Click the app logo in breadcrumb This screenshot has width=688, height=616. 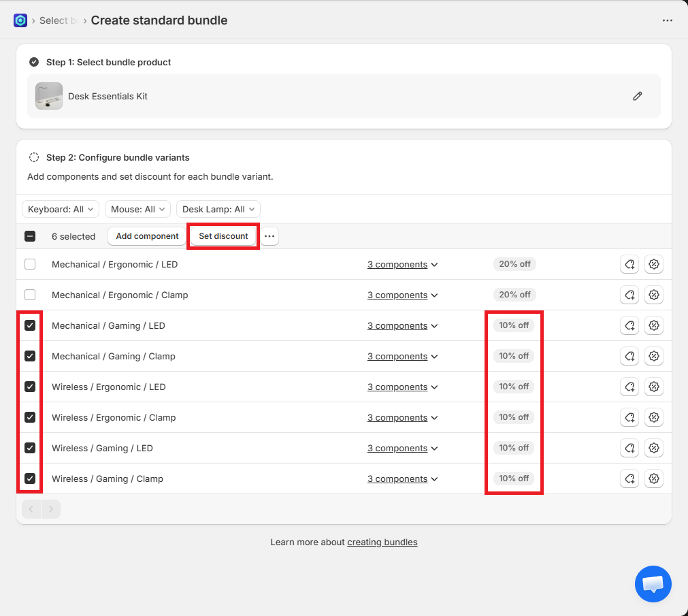coord(20,20)
